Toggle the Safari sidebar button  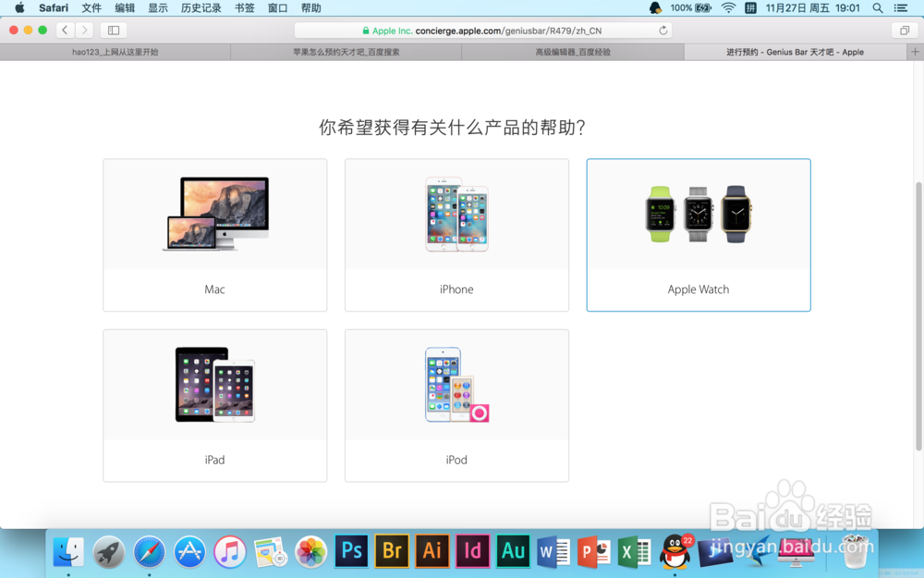pos(114,31)
